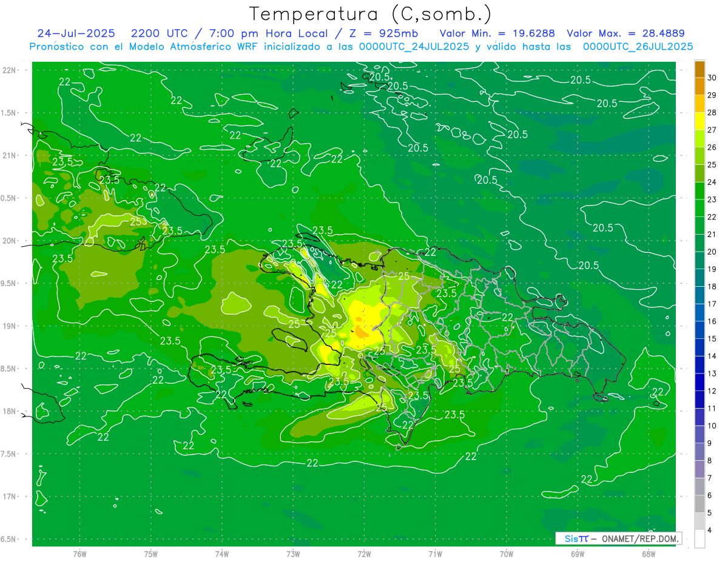Viewport: 728px width, 562px height.
Task: Click the '68W' longitude axis label
Action: 649,554
